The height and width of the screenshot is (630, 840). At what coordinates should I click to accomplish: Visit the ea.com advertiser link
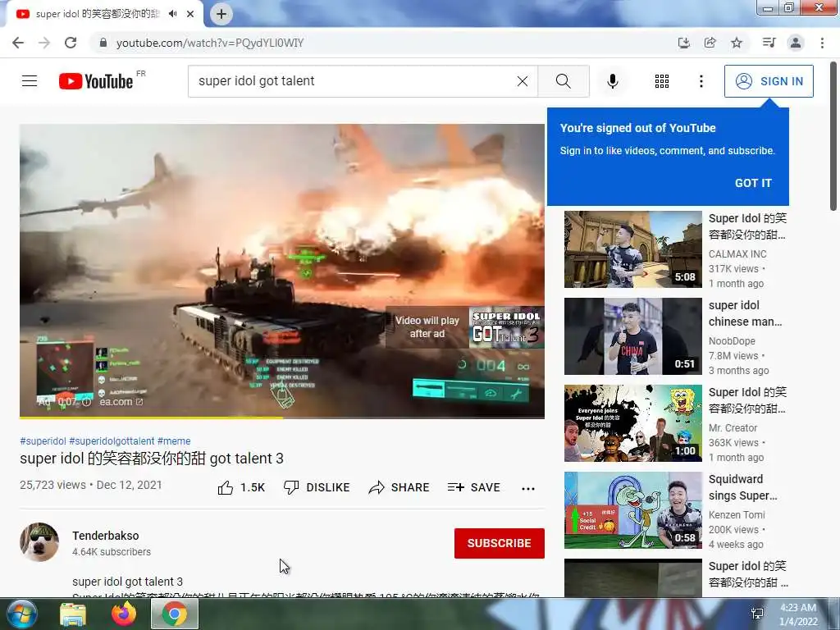tap(121, 402)
